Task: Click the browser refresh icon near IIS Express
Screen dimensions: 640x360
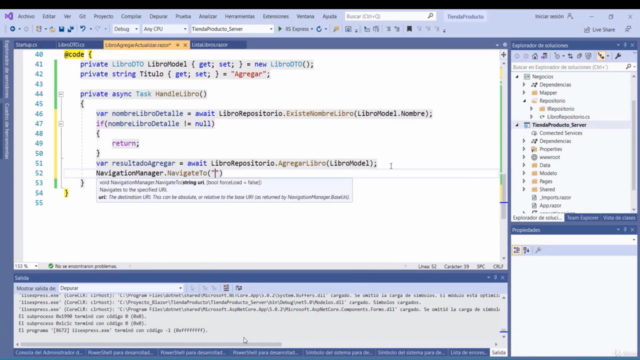Action: coord(319,29)
